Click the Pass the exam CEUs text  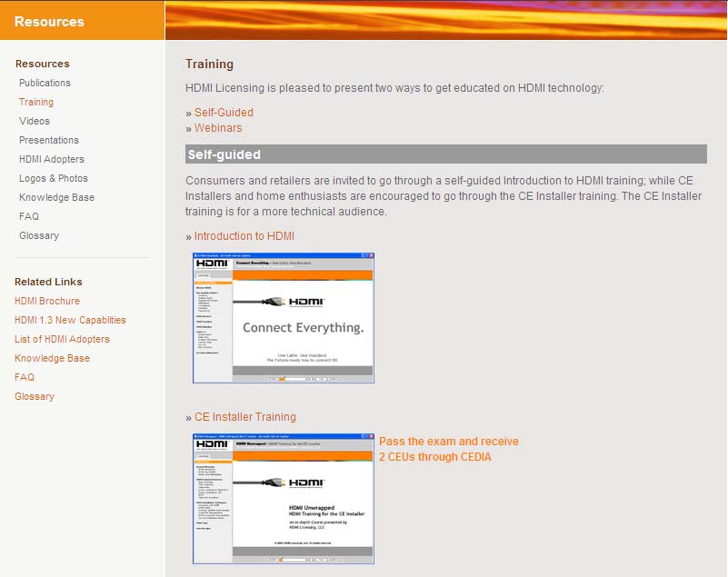coord(448,449)
